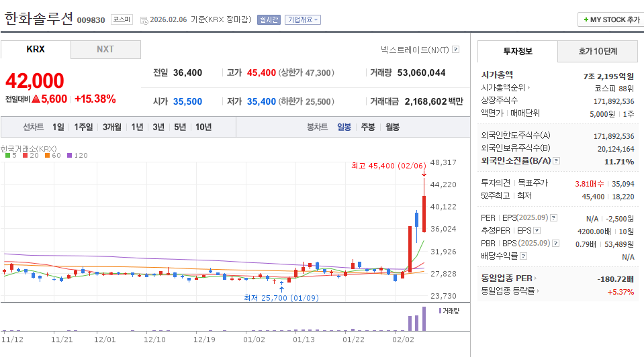Select the 10년 line chart period
Image resolution: width=644 pixels, height=357 pixels.
[203, 127]
